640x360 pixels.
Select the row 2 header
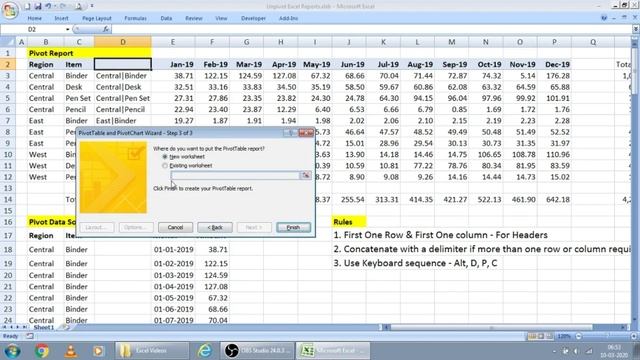coord(8,64)
